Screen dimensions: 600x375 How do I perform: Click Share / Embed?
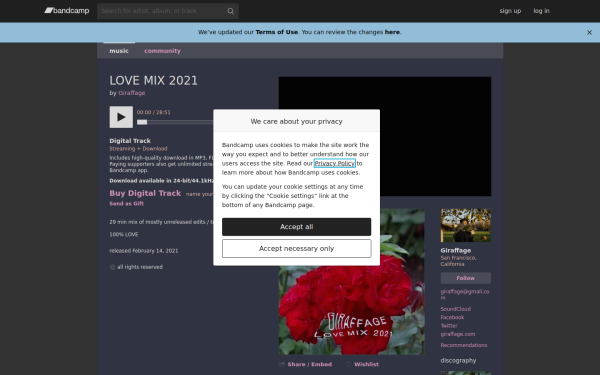310,364
